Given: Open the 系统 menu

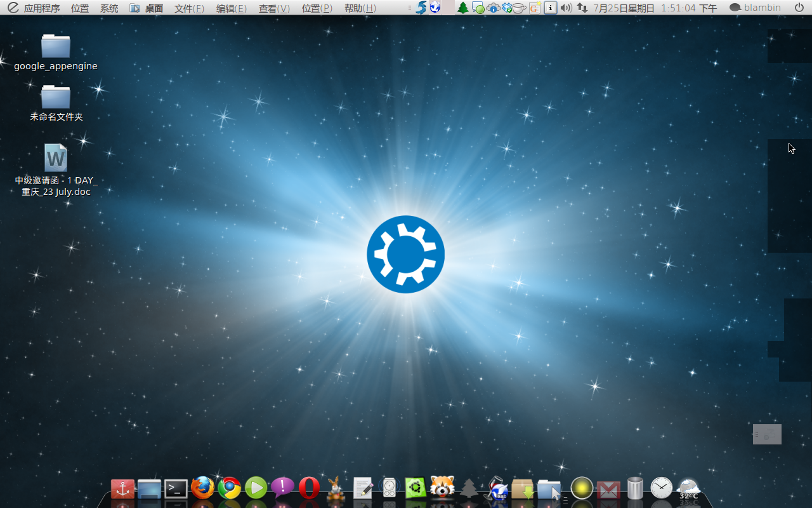Looking at the screenshot, I should click(109, 8).
